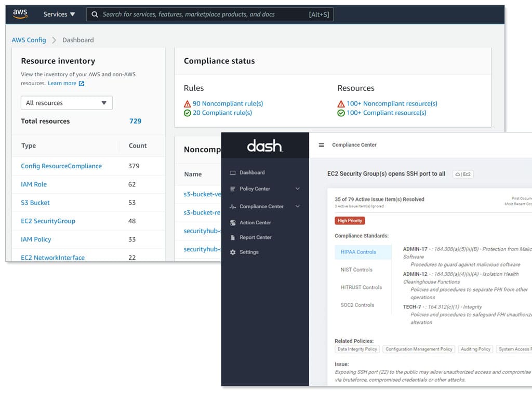
Task: Open EC2 SecurityGroup resource type
Action: (48, 221)
